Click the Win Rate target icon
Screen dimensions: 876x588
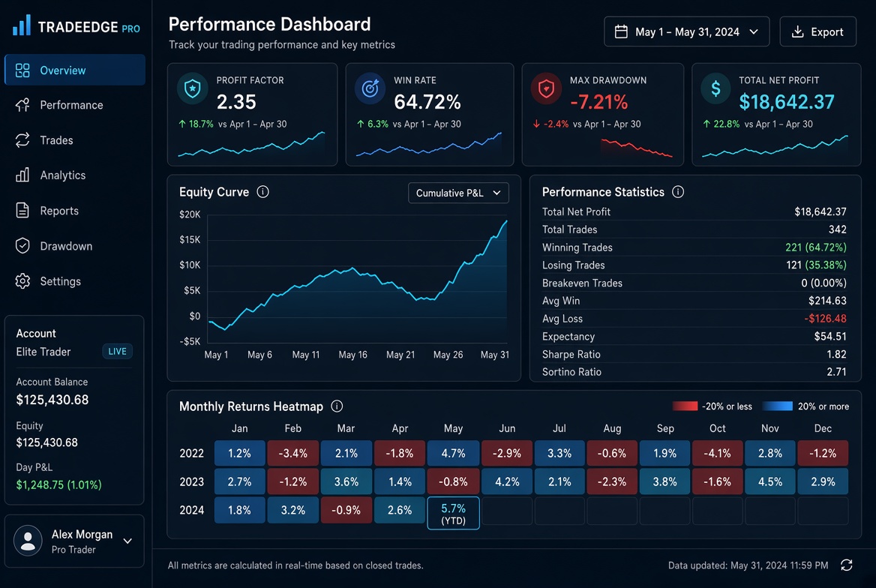(x=370, y=88)
